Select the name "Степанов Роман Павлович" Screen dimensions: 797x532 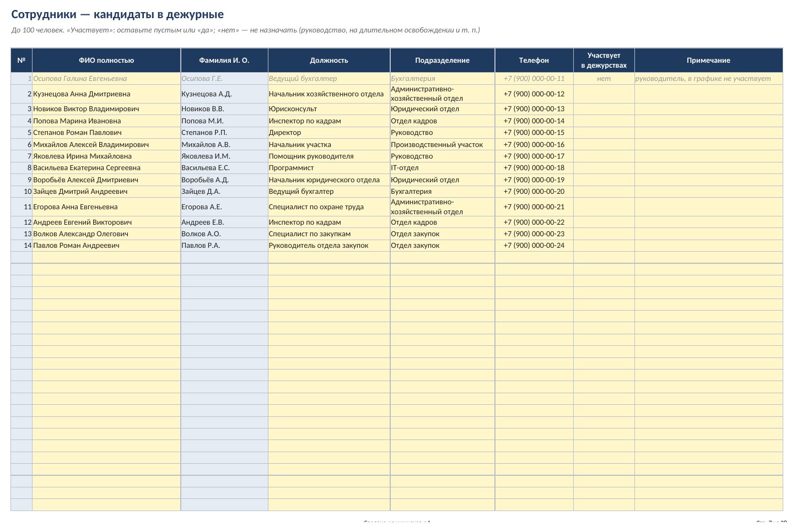(106, 133)
